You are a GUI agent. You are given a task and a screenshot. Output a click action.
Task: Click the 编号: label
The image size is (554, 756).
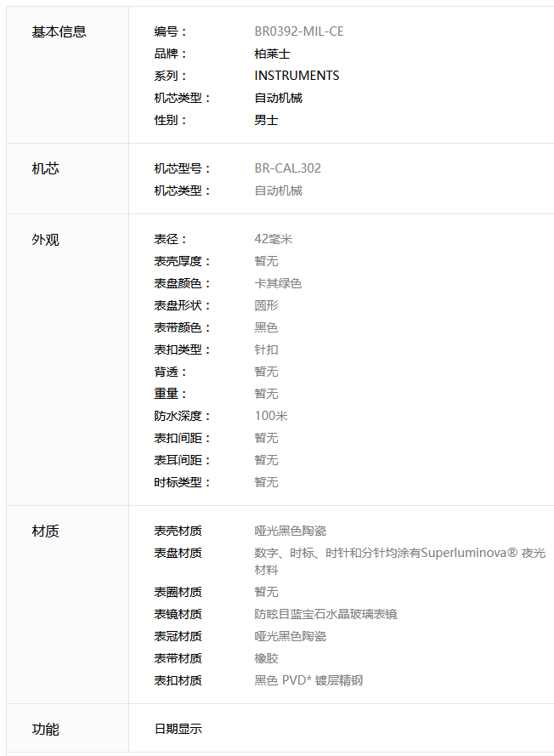pos(171,31)
